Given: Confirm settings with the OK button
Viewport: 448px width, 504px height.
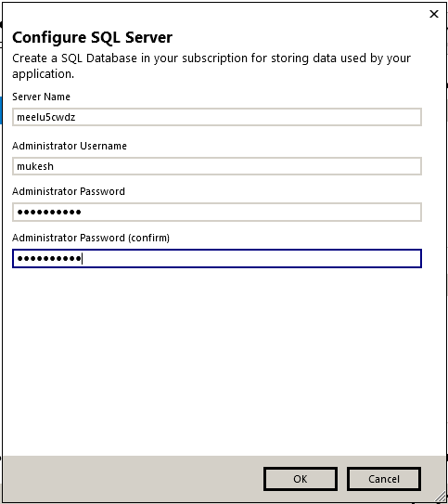Looking at the screenshot, I should [301, 479].
